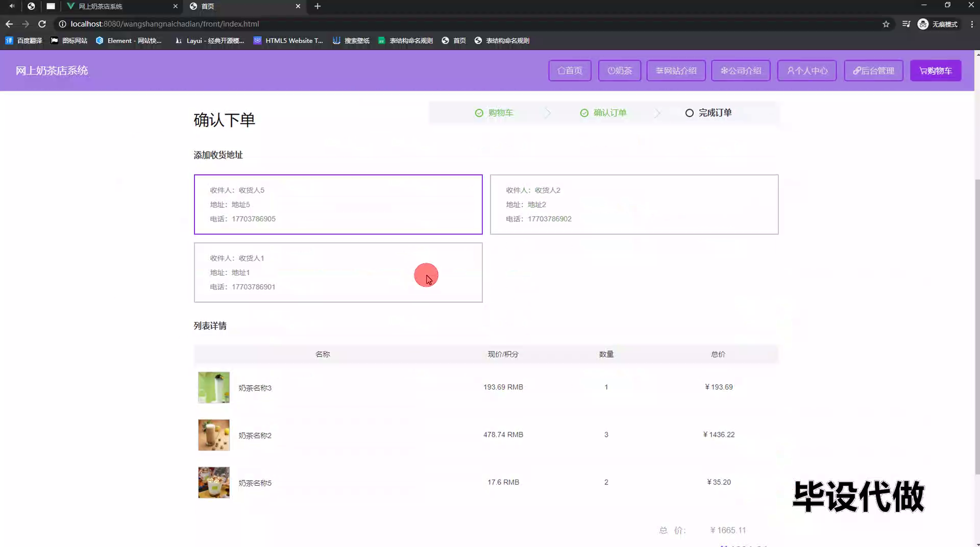The height and width of the screenshot is (547, 980).
Task: Click the price 478.74 RMB
Action: tap(503, 435)
